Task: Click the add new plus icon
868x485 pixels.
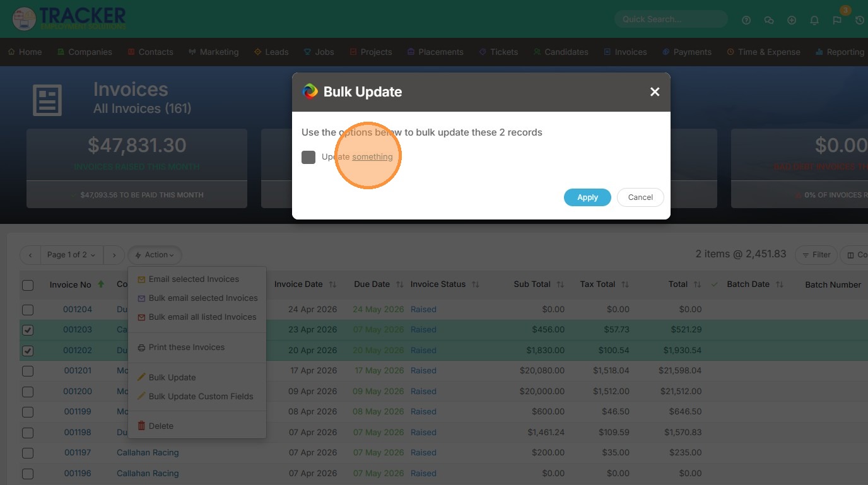Action: pos(792,20)
